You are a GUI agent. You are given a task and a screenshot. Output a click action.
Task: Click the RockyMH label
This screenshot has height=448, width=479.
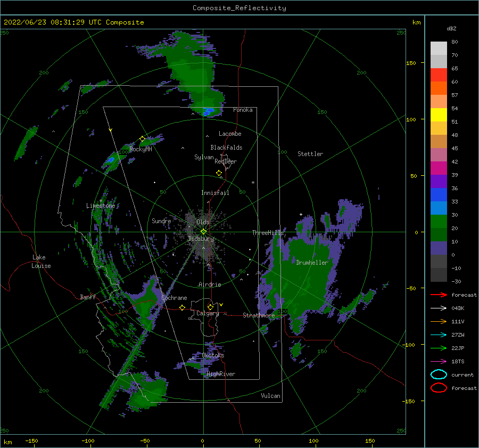click(x=141, y=149)
